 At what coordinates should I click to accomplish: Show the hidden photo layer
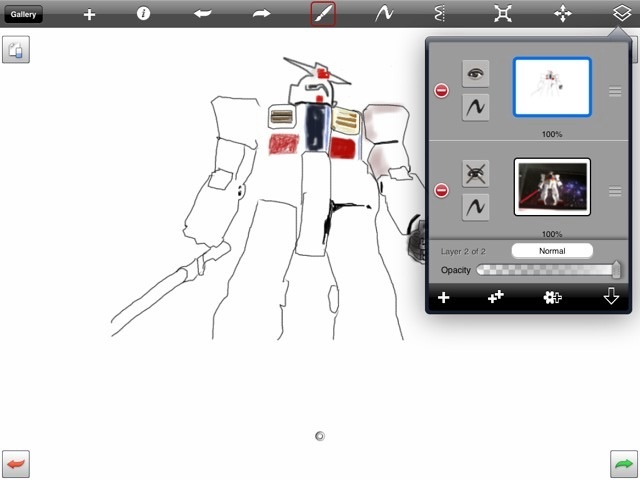tap(476, 174)
